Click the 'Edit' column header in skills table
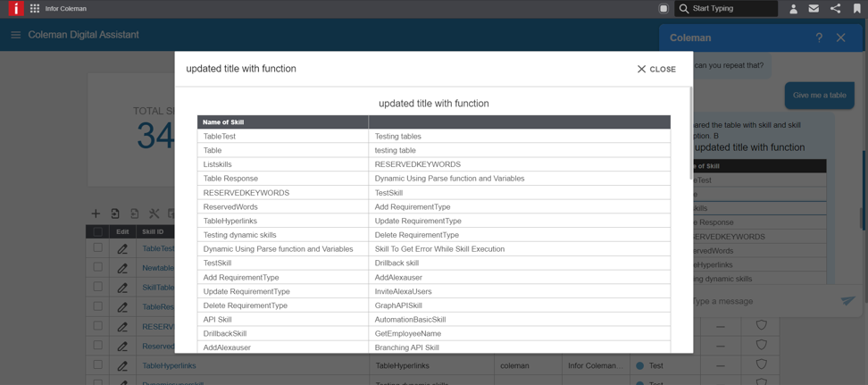This screenshot has height=385, width=868. (x=122, y=231)
